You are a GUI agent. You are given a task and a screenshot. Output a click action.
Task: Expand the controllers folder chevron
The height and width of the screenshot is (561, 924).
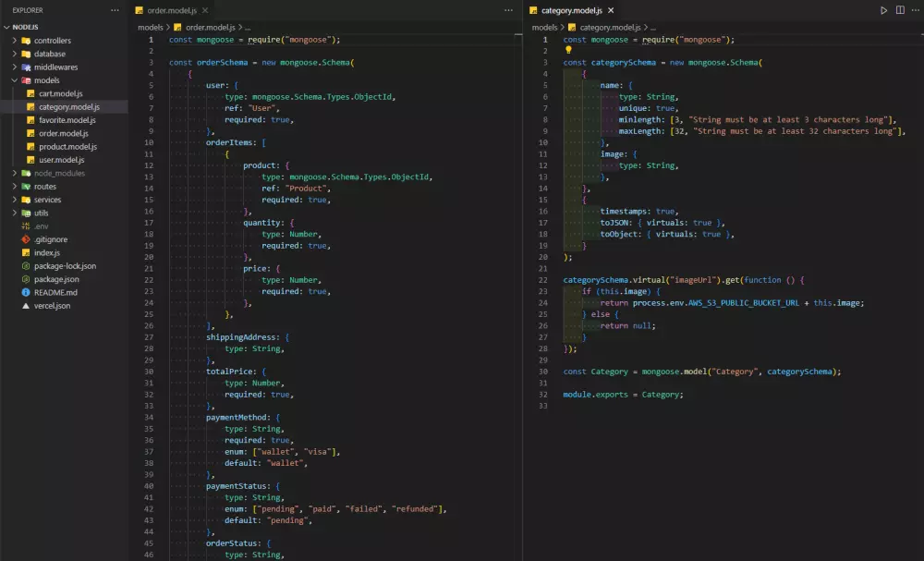(x=15, y=41)
